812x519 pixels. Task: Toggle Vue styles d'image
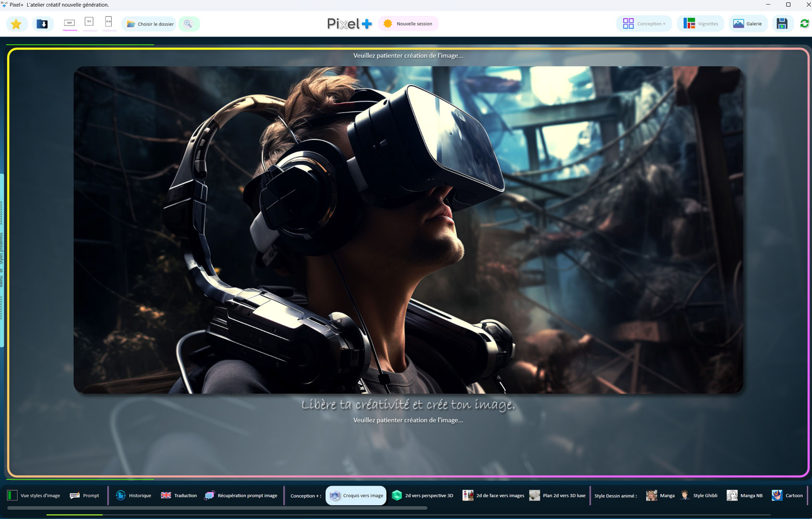(34, 495)
